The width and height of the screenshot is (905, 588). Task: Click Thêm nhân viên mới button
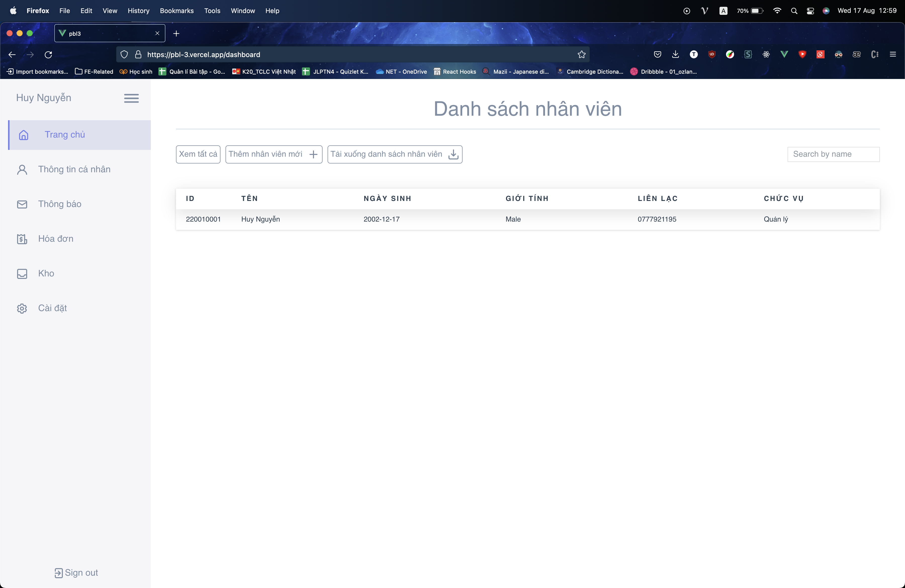click(274, 154)
